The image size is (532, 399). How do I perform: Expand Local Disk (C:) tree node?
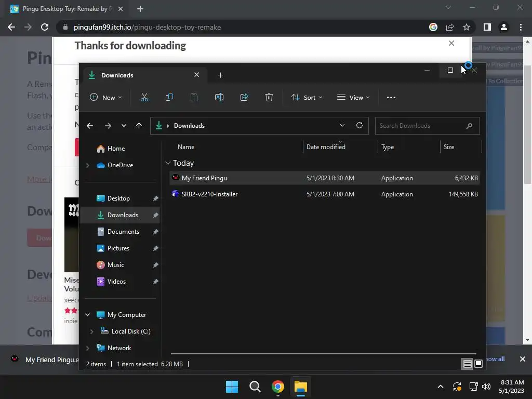click(91, 331)
